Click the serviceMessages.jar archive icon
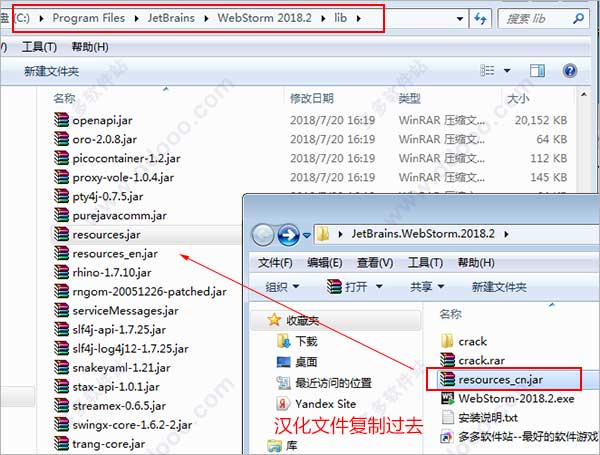 pos(61,310)
